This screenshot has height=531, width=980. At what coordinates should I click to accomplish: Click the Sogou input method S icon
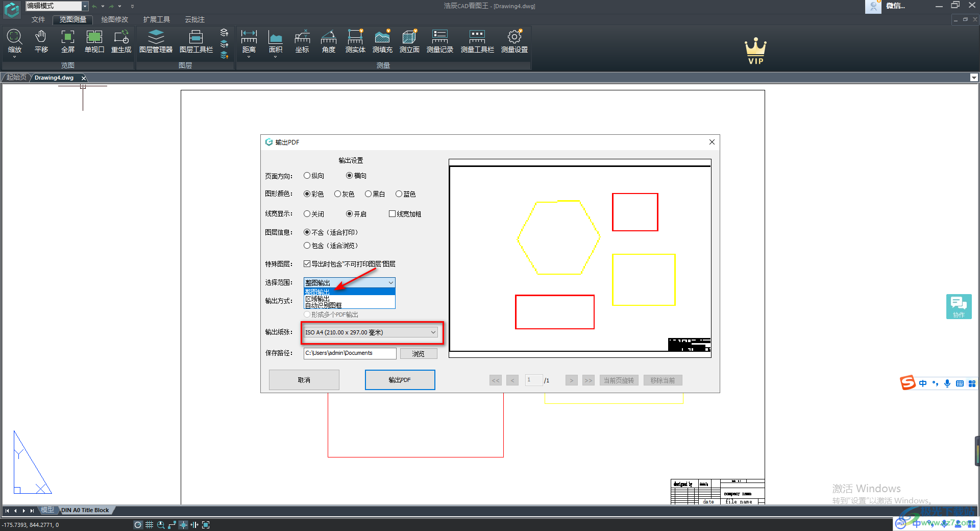[908, 382]
